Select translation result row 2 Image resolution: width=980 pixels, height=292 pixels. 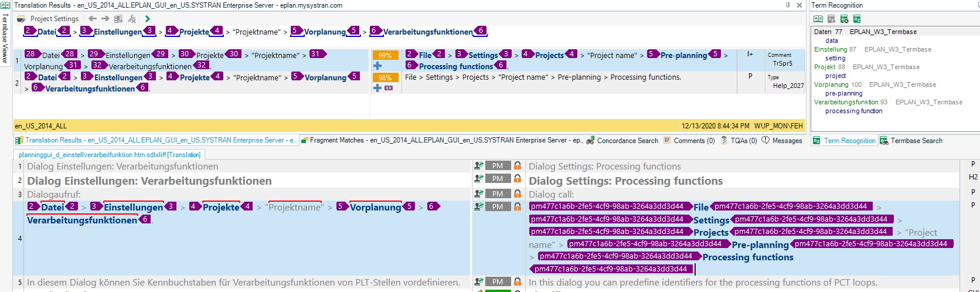[x=409, y=83]
